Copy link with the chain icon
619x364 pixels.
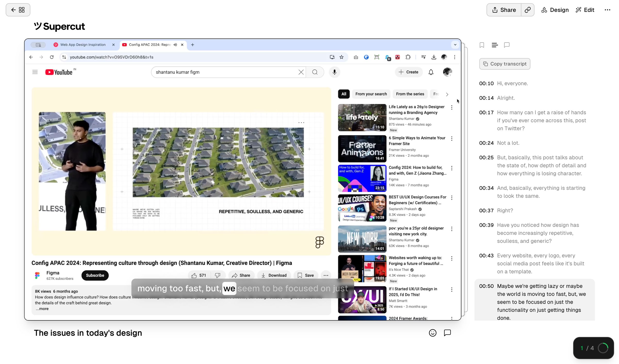tap(527, 10)
